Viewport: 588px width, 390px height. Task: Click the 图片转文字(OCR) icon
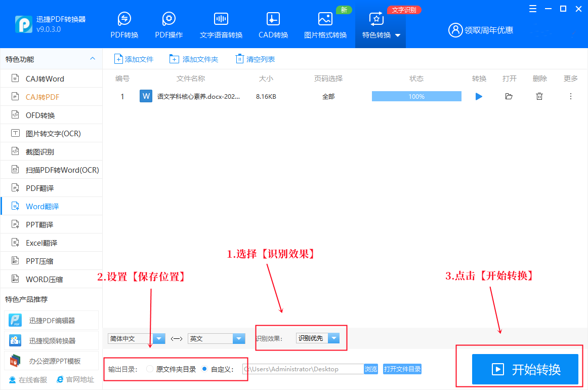coord(15,133)
